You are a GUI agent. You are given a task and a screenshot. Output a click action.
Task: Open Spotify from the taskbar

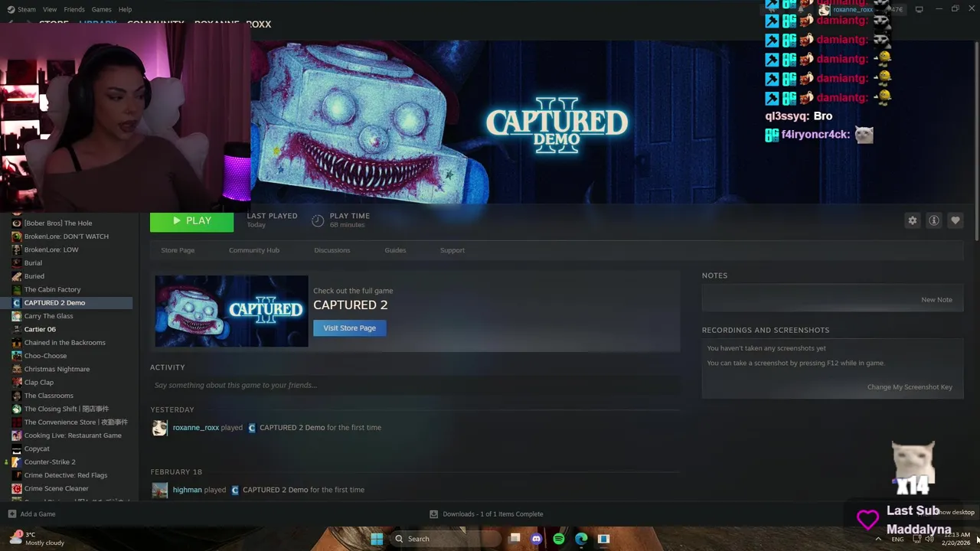(x=559, y=539)
